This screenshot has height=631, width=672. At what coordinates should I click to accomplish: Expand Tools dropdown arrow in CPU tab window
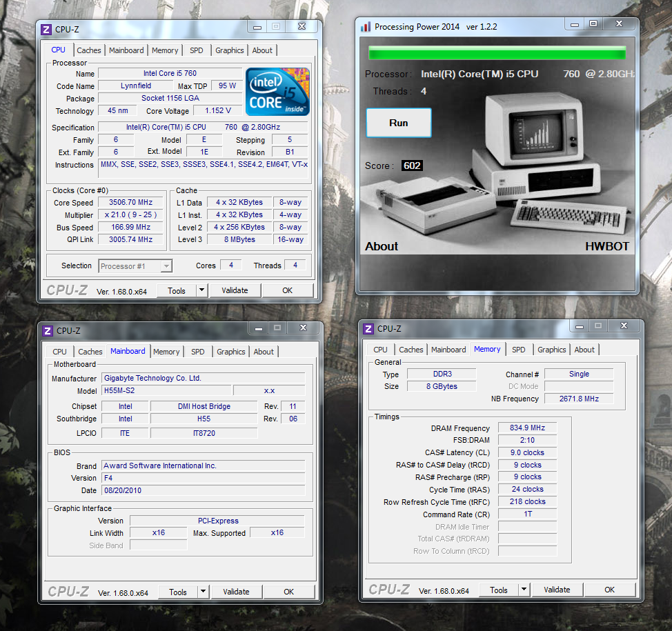coord(202,290)
